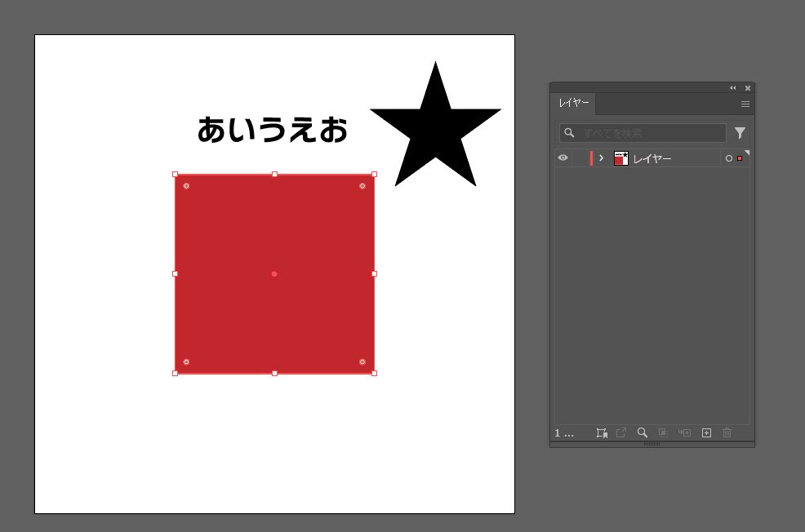Click the filter funnel icon in Layers panel
This screenshot has width=805, height=532.
click(x=740, y=133)
